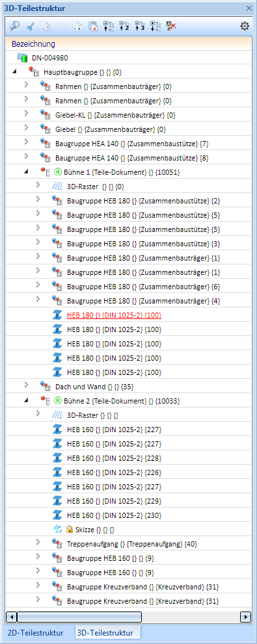Close the 3D-Teilestruktur panel
This screenshot has width=257, height=644.
249,8
